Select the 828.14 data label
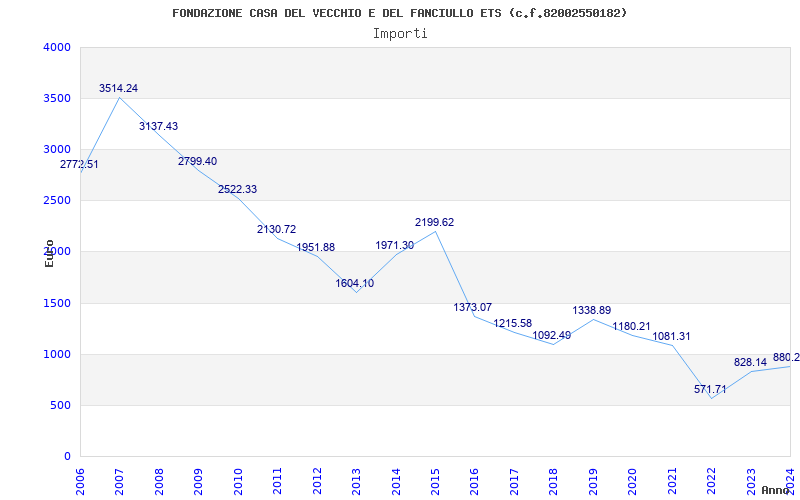This screenshot has height=500, width=800. click(751, 362)
